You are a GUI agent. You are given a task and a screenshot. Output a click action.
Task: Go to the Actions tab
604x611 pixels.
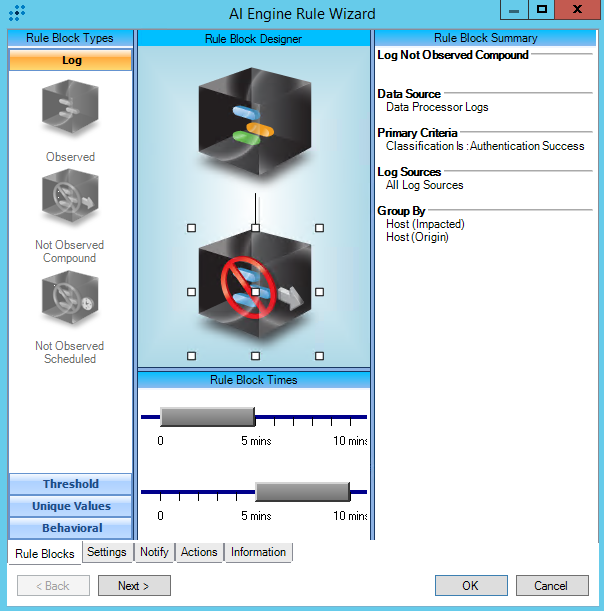[x=199, y=552]
